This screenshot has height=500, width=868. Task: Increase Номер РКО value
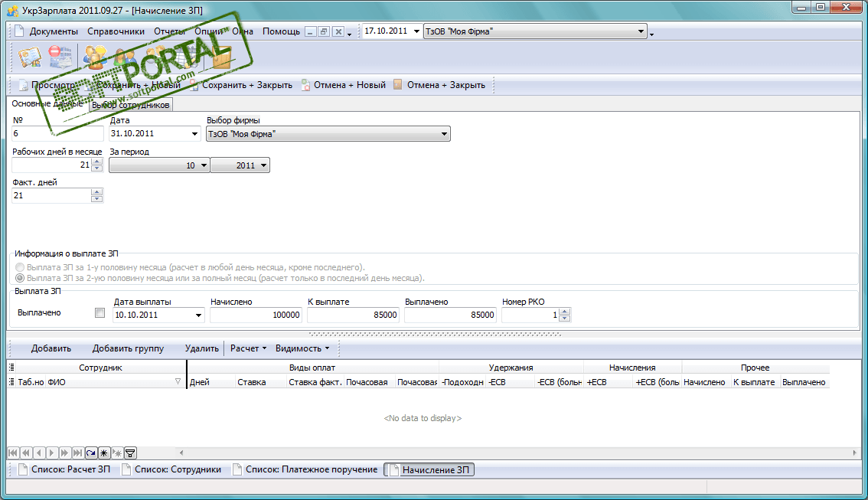tap(565, 312)
